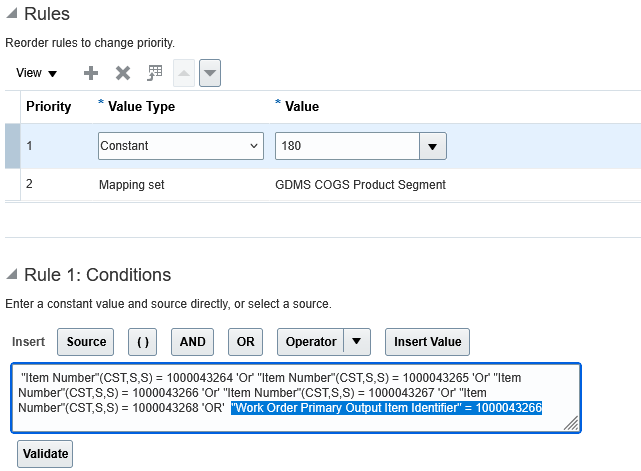
Task: Click the Validate button
Action: [x=45, y=453]
